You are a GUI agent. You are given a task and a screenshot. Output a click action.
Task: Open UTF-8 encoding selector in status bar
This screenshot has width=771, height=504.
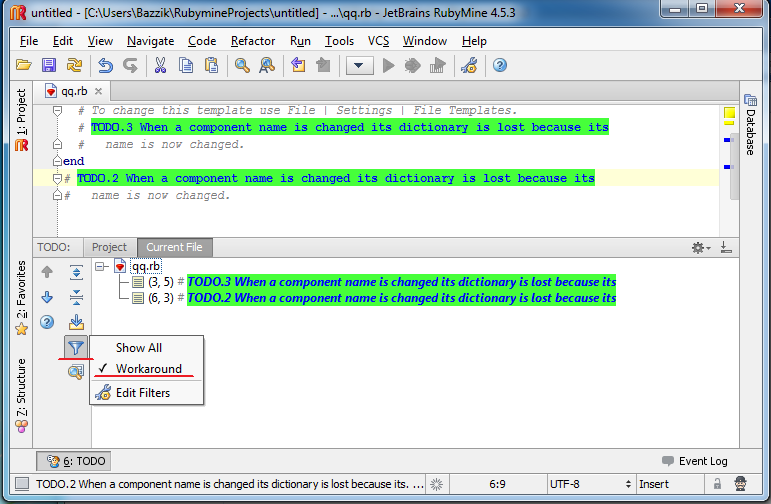click(590, 484)
